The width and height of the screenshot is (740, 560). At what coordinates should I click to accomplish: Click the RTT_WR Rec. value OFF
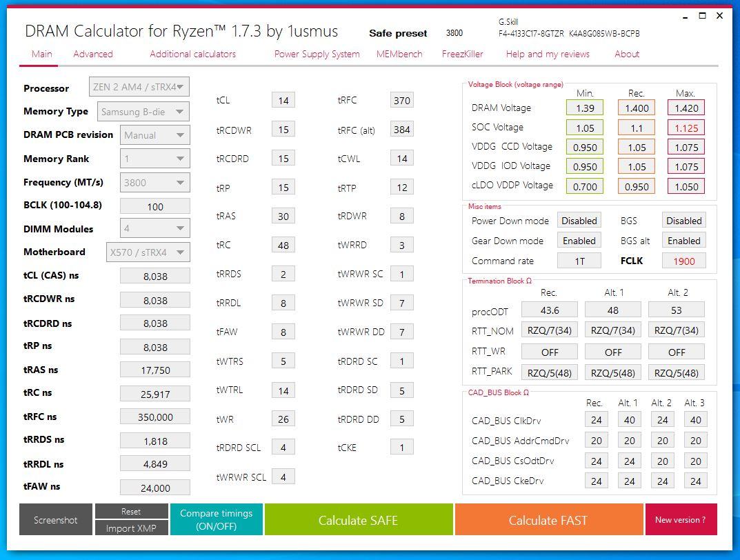[x=550, y=352]
